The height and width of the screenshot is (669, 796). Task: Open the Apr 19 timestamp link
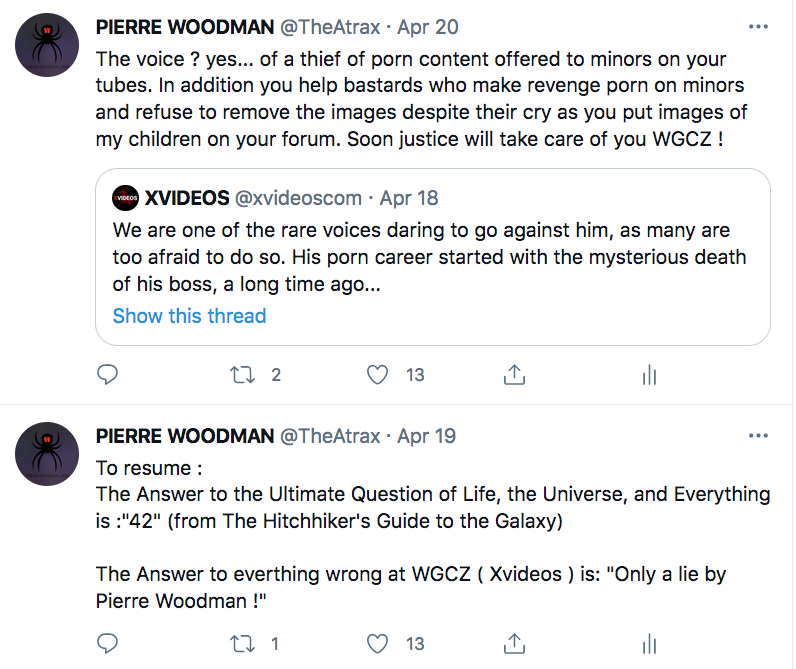tap(427, 436)
